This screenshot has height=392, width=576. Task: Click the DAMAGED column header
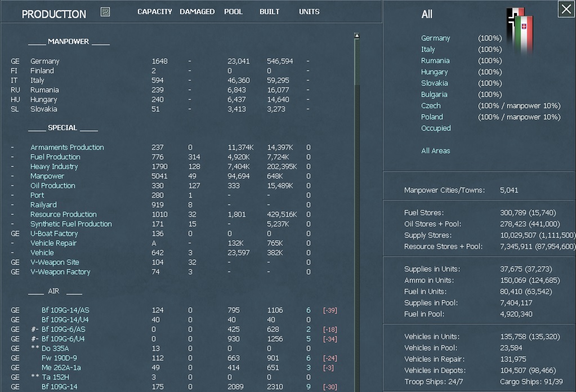[197, 12]
